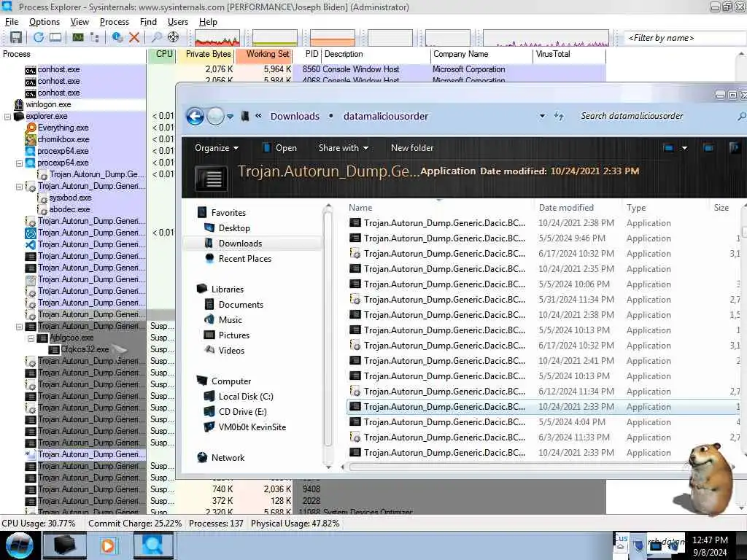The image size is (747, 560).
Task: Click the process Properties toolbar icon
Action: 117,37
